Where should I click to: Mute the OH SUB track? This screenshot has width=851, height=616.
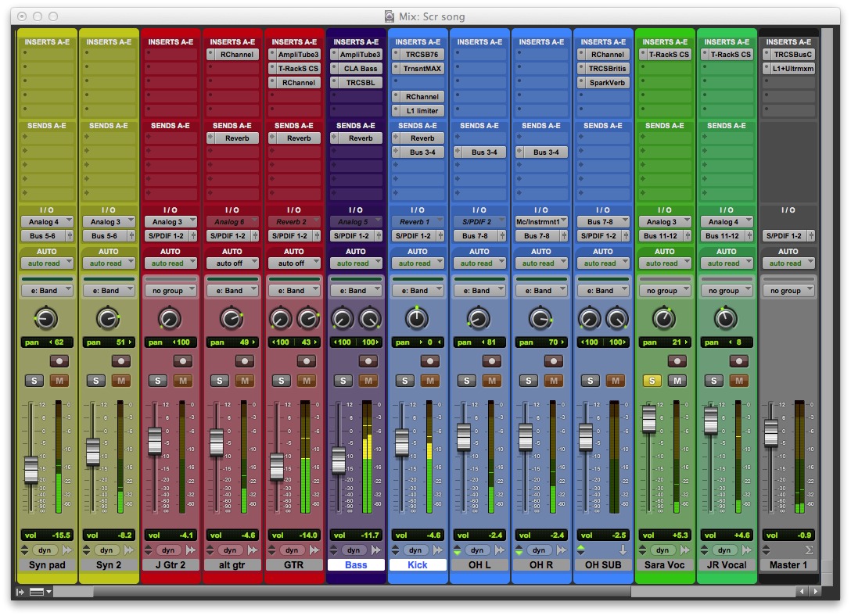click(616, 381)
